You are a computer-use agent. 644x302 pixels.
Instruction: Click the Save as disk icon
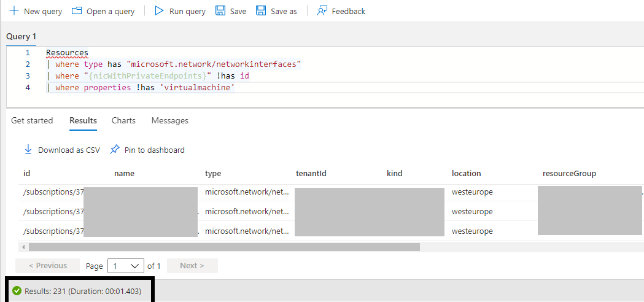pos(261,11)
